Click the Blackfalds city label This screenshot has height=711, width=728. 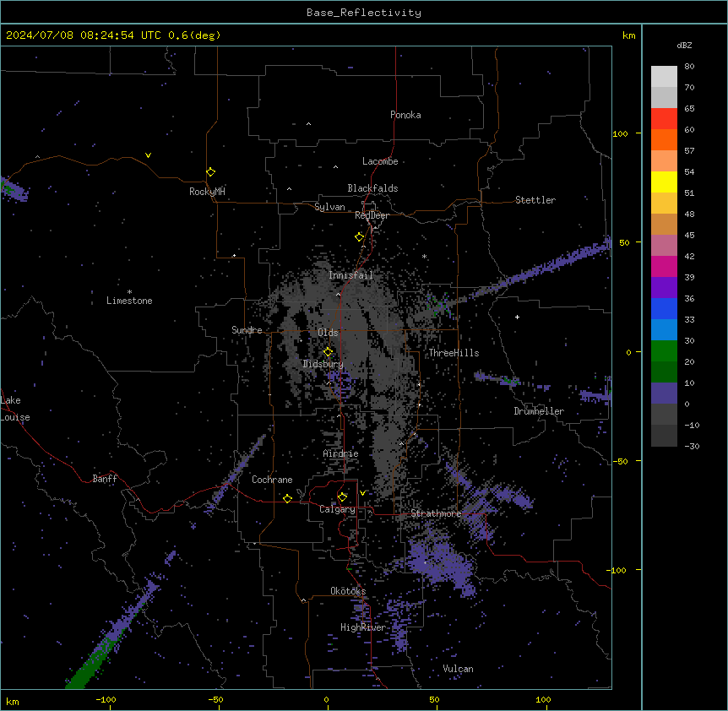[372, 188]
